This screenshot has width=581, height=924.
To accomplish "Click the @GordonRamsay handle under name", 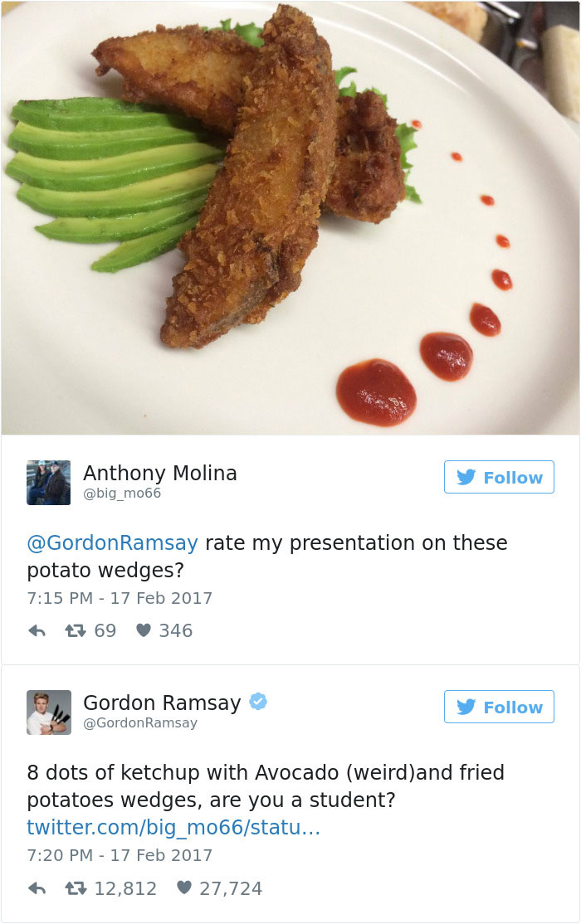I will [140, 723].
